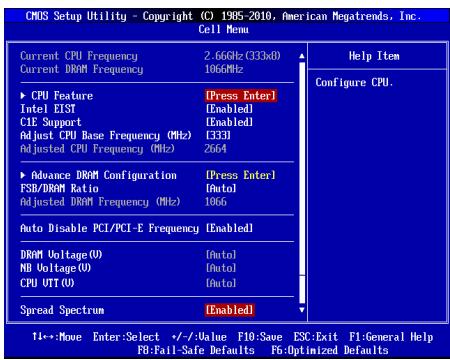Viewport: 450px width, 360px height.
Task: Click Adjusted CPU Frequency (MHz) label
Action: (x=97, y=149)
